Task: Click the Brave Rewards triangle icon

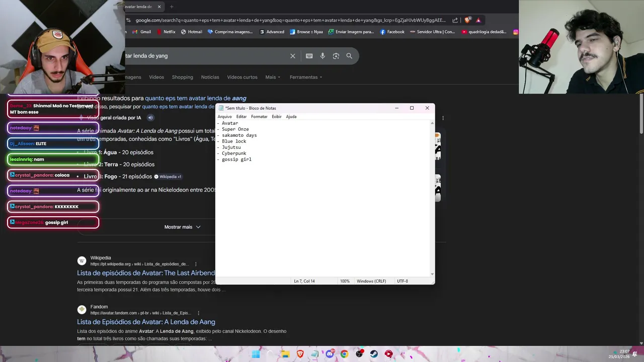Action: click(478, 20)
